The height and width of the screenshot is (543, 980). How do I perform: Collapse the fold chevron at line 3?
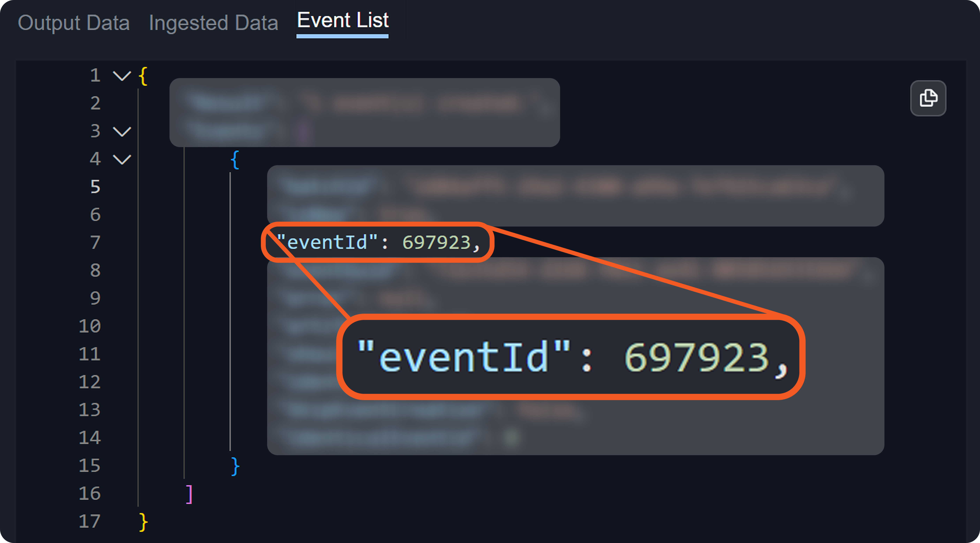pyautogui.click(x=122, y=132)
